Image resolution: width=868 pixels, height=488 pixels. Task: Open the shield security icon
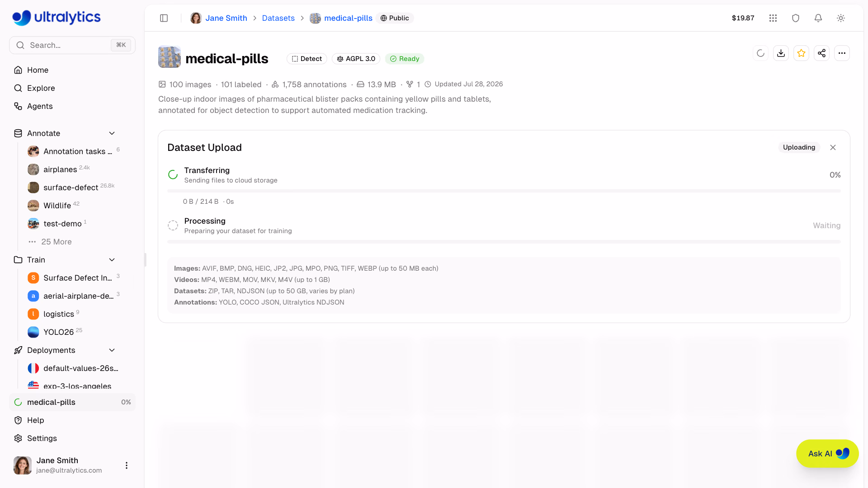[796, 18]
